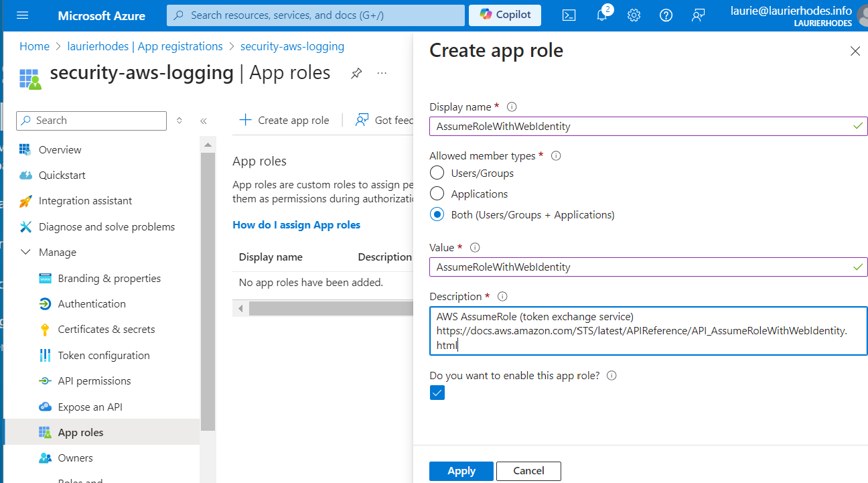Viewport: 868px width, 483px height.
Task: Collapse the sidebar with double chevron
Action: pos(204,121)
